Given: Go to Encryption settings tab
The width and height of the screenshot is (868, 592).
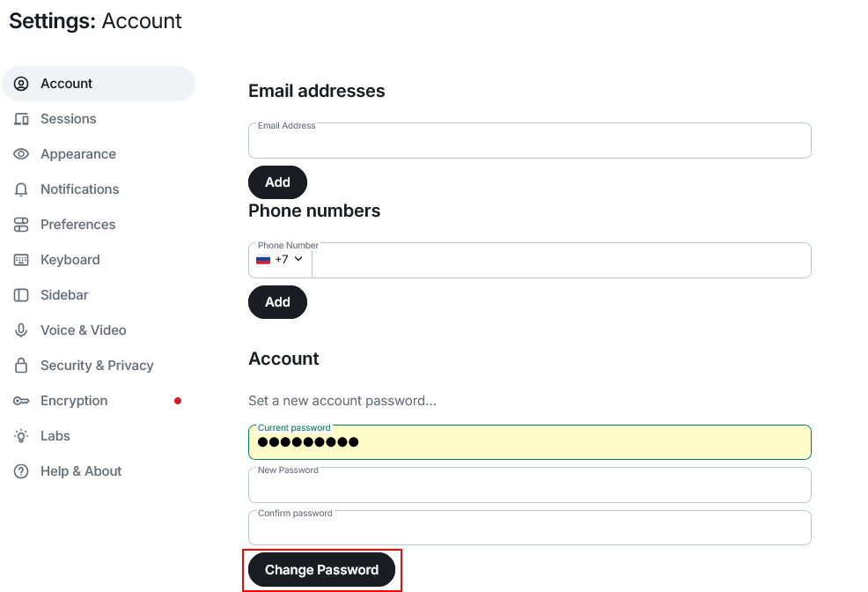Looking at the screenshot, I should point(74,401).
